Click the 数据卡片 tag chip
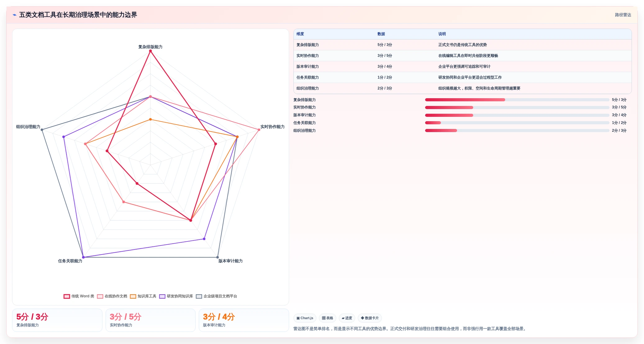Image resolution: width=644 pixels, height=344 pixels. tap(370, 318)
